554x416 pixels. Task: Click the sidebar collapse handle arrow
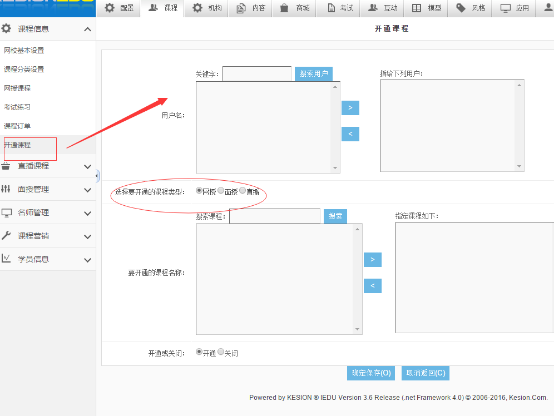pos(97,176)
